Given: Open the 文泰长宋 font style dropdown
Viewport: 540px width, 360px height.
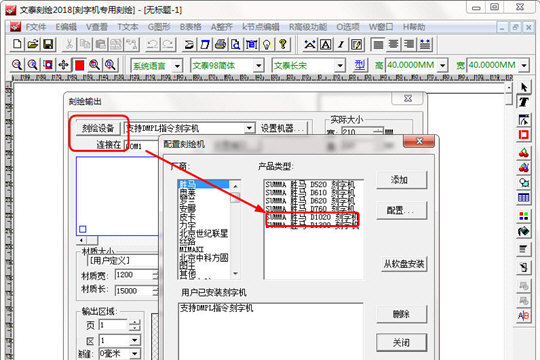Looking at the screenshot, I should 340,65.
